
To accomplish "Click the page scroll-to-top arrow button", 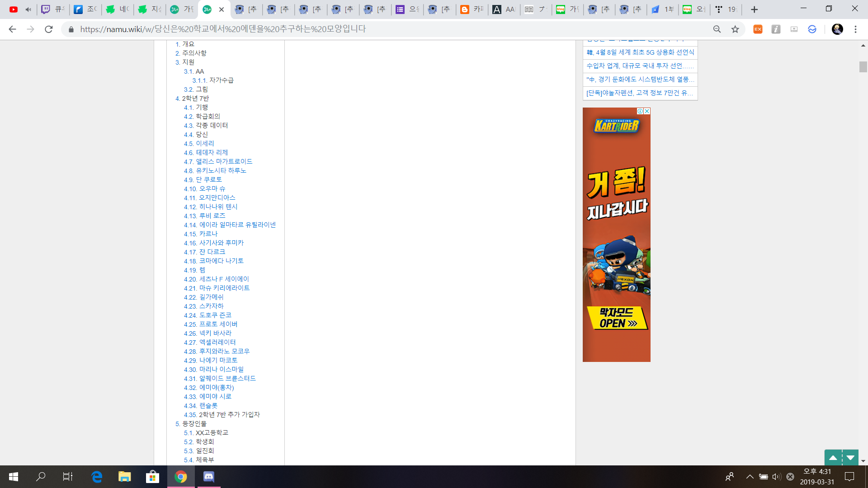I will (x=833, y=458).
